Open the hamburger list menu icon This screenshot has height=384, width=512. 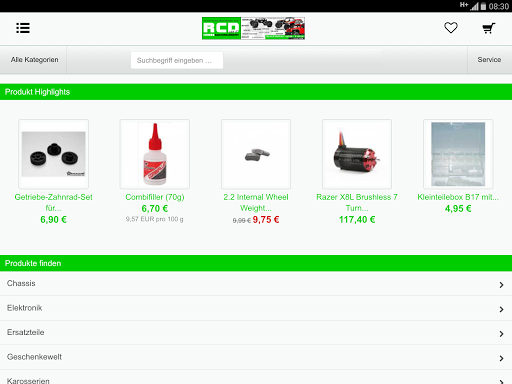pos(23,28)
